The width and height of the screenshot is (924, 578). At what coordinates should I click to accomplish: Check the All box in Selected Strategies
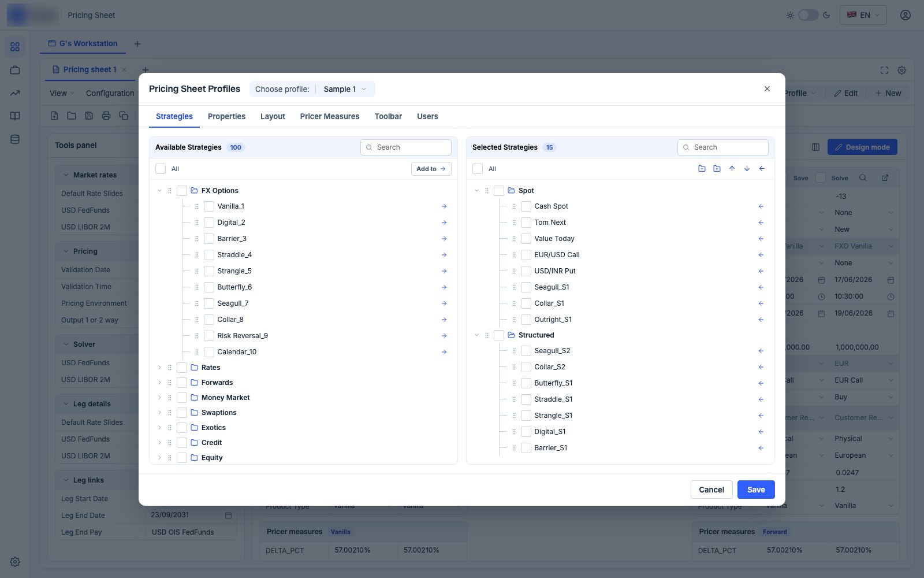click(x=478, y=169)
